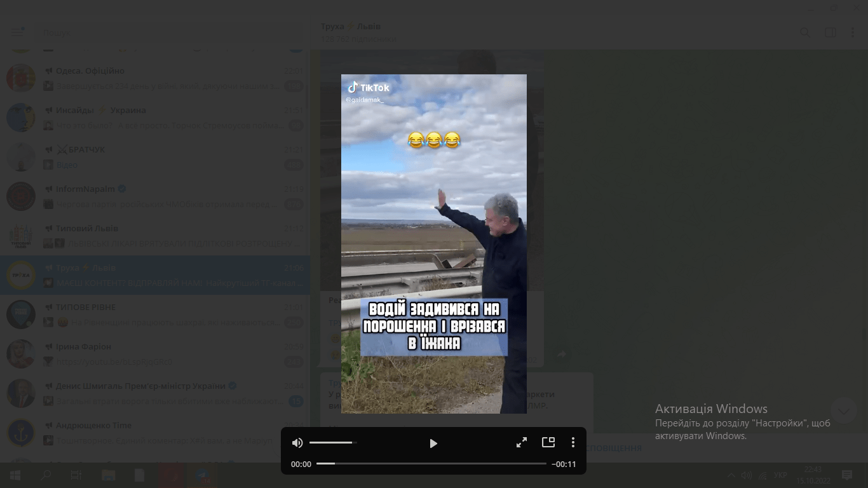Toggle the chat info side panel icon
868x488 pixels.
pyautogui.click(x=830, y=32)
